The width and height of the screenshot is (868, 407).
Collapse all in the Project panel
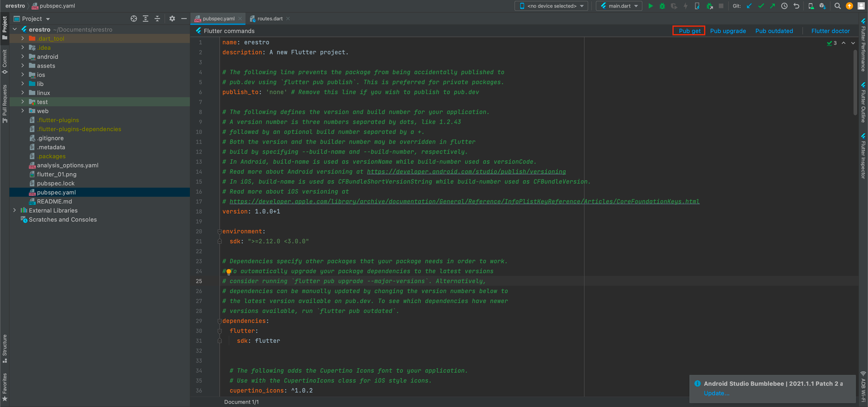[x=157, y=18]
